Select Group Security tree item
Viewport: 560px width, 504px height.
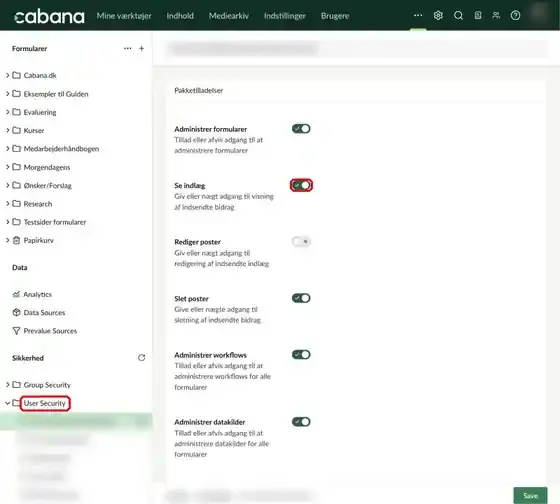pyautogui.click(x=47, y=385)
